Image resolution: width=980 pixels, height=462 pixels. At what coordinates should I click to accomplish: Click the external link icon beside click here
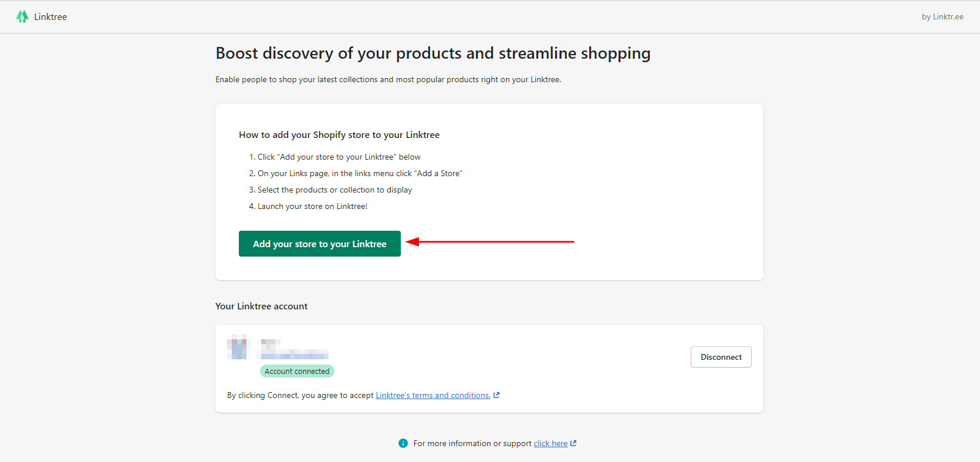pos(573,443)
